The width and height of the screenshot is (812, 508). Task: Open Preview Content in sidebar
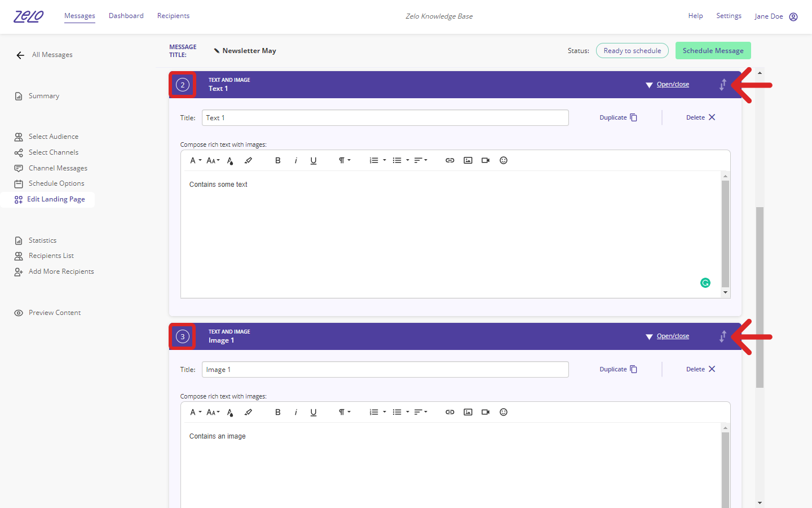click(x=47, y=313)
